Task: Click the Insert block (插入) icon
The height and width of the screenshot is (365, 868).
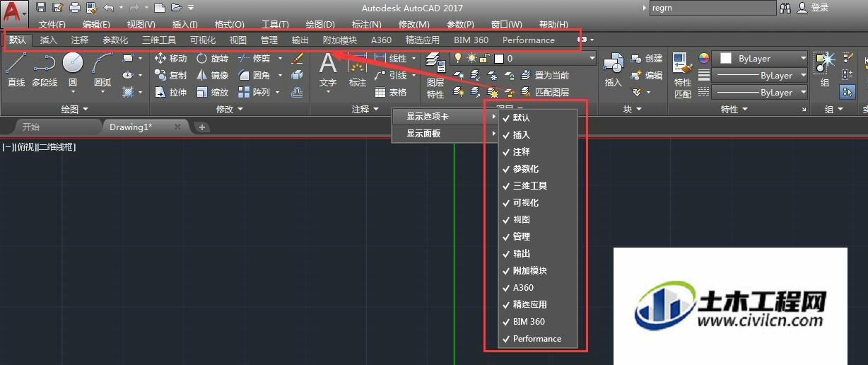Action: pos(613,71)
